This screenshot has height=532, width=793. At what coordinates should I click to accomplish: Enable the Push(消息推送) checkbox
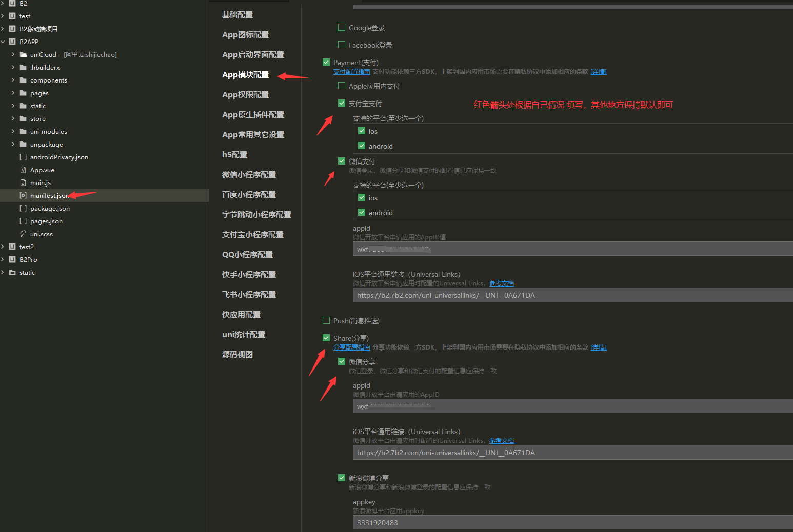pos(326,320)
